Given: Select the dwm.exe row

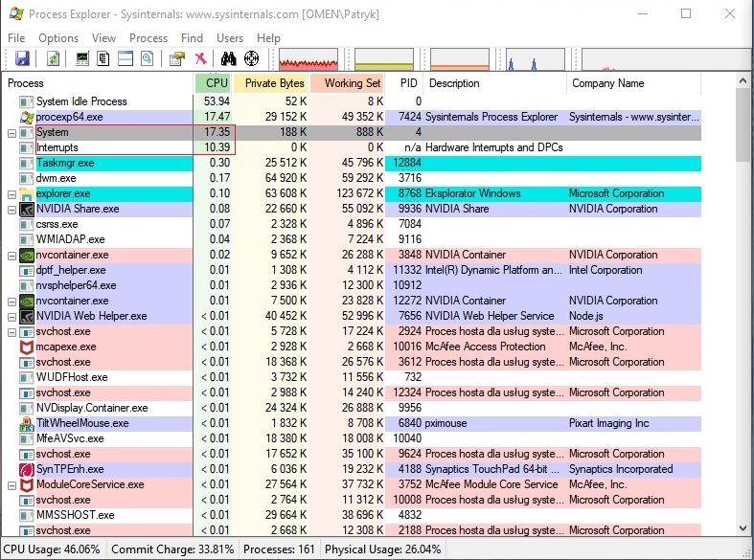Looking at the screenshot, I should coord(352,178).
